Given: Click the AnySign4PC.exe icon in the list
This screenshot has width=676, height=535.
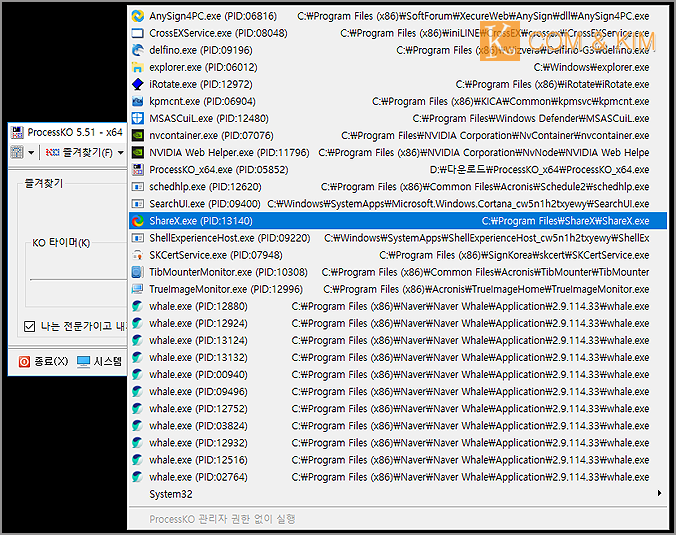Looking at the screenshot, I should 138,16.
